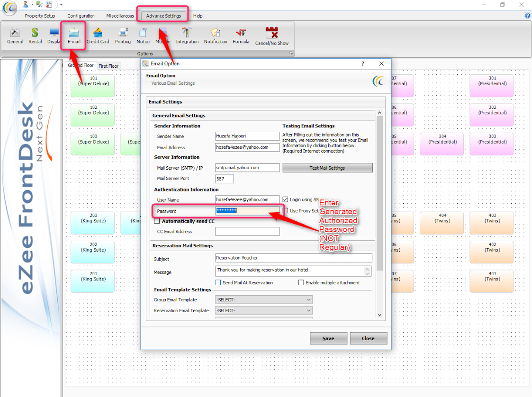The image size is (532, 397).
Task: Expand Group Email Template dropdown
Action: (308, 299)
